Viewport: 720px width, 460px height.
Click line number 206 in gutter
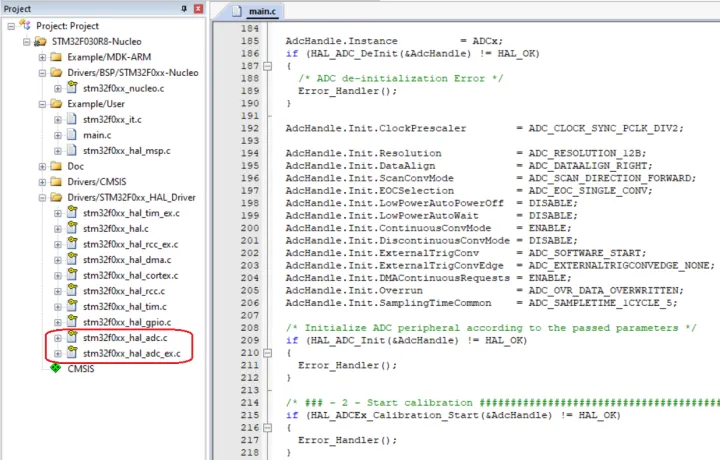tap(250, 303)
